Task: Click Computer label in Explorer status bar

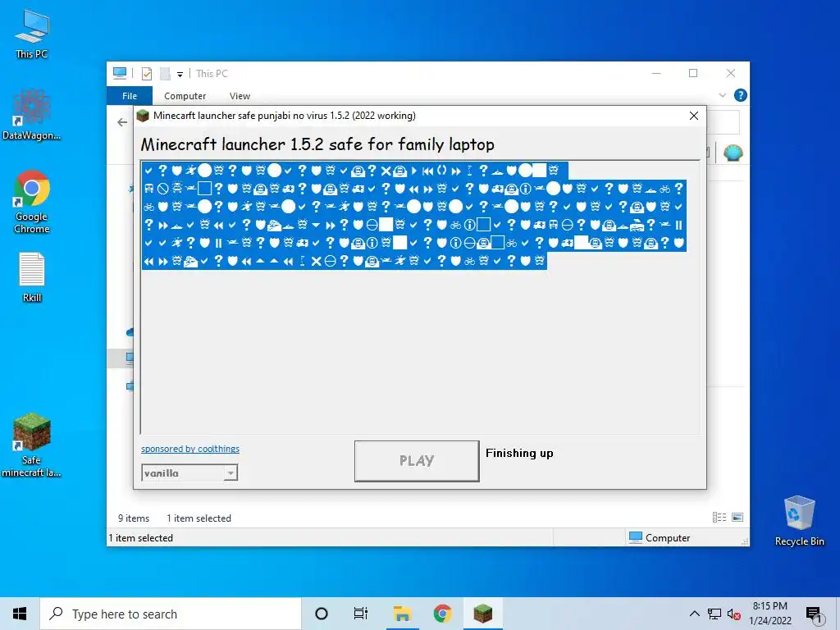Action: pos(668,538)
